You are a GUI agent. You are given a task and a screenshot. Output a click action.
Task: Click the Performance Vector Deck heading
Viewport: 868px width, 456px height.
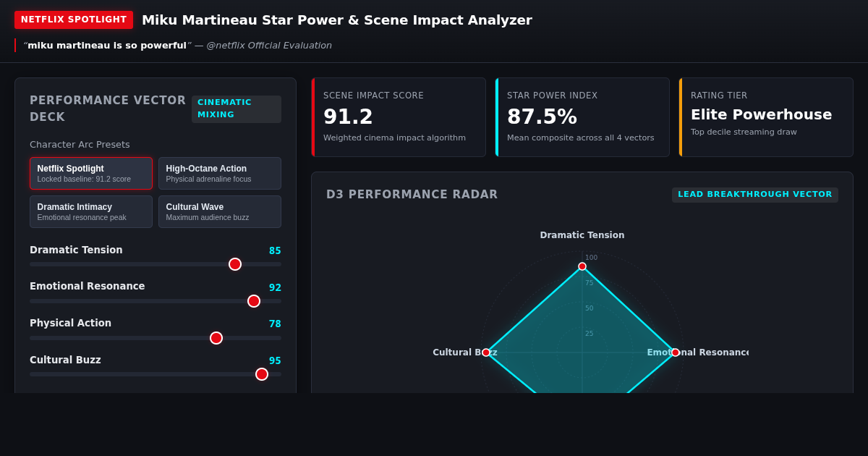point(108,109)
